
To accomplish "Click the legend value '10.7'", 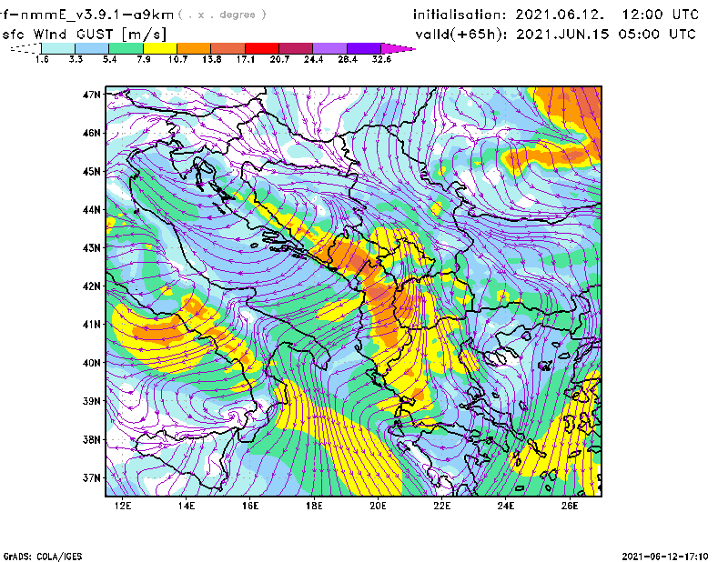I will (x=177, y=59).
